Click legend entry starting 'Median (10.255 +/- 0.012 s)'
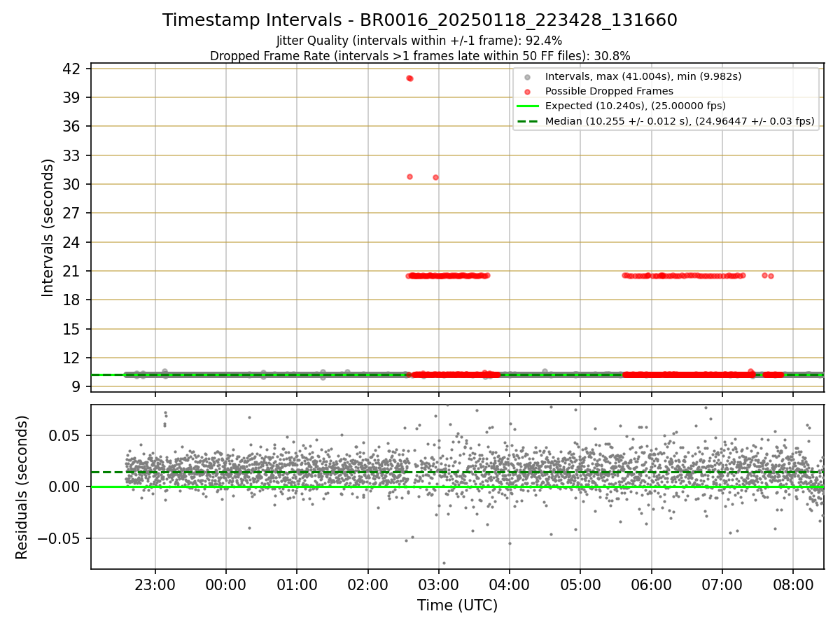The width and height of the screenshot is (840, 630). click(x=680, y=122)
